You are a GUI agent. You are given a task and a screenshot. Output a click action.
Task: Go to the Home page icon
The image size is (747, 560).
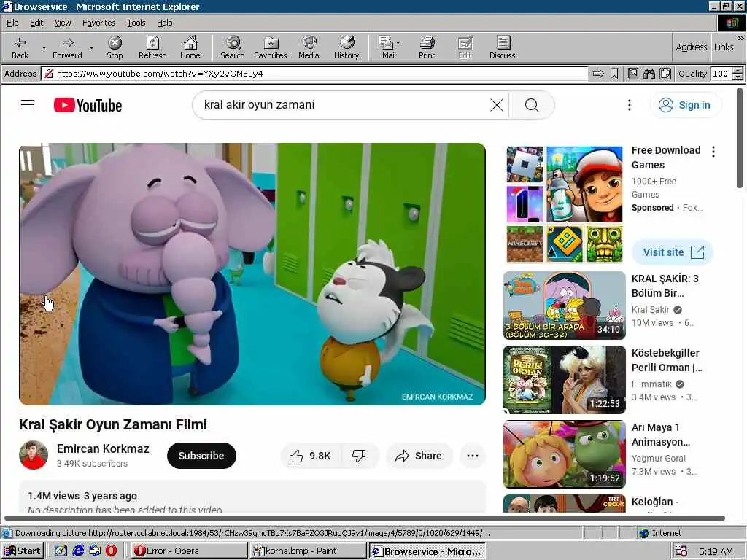pos(190,47)
